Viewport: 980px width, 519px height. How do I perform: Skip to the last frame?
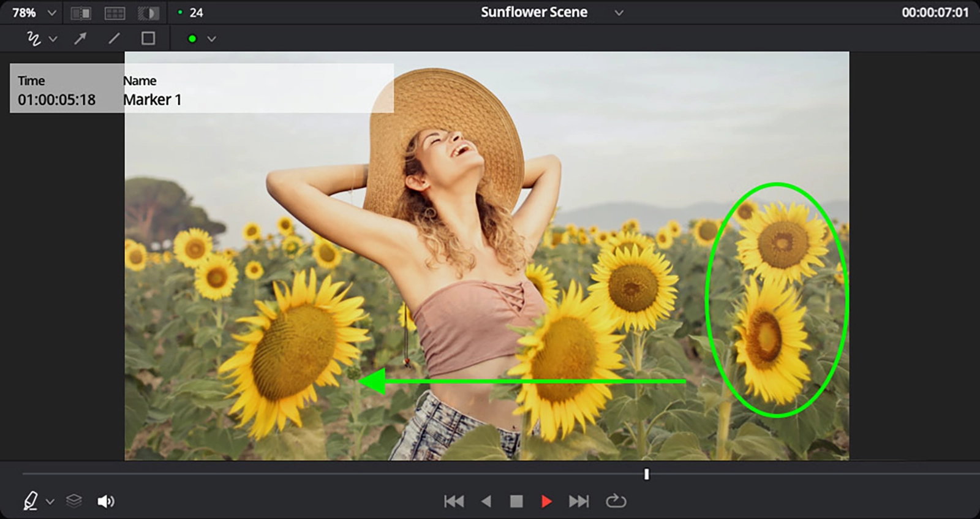coord(578,501)
